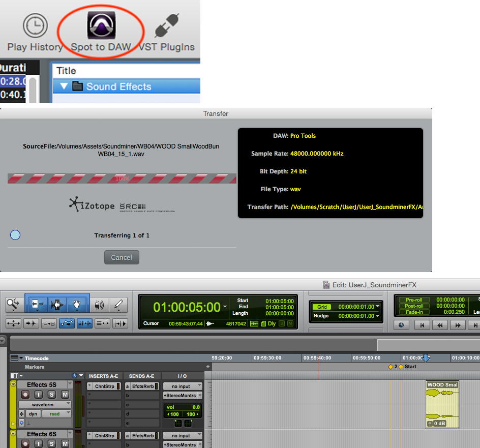
Task: Open track list linearity display dropdown arrow
Action: click(81, 375)
